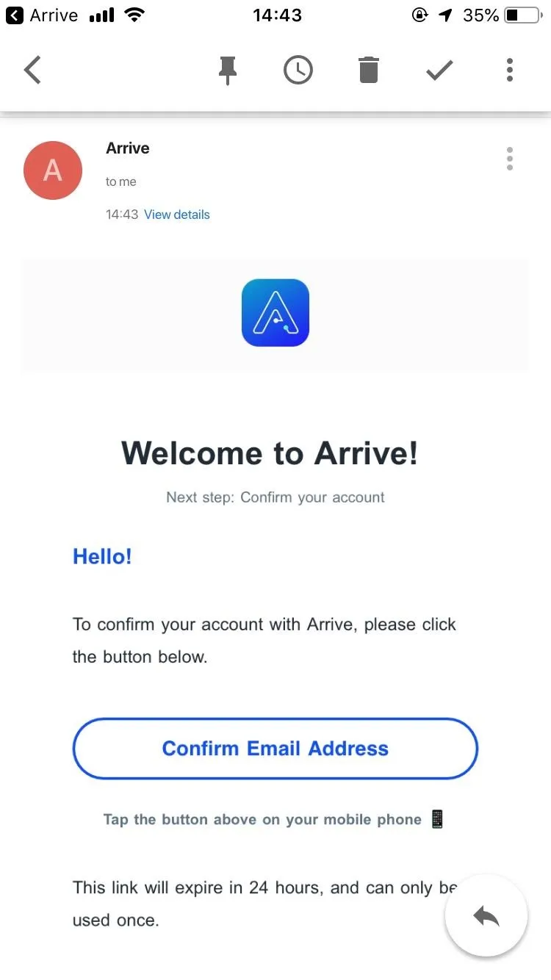Mark email done with the checkmark icon
The width and height of the screenshot is (551, 980).
439,71
